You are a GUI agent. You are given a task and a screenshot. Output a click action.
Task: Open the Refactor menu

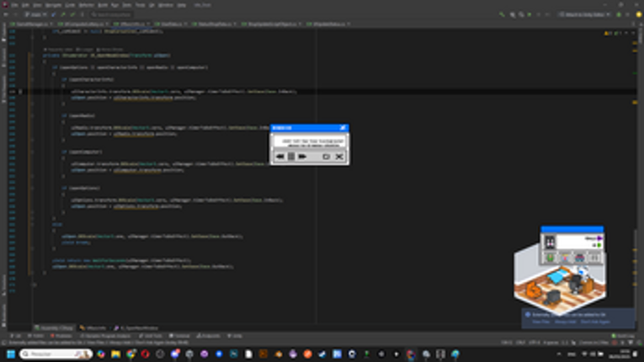[86, 5]
